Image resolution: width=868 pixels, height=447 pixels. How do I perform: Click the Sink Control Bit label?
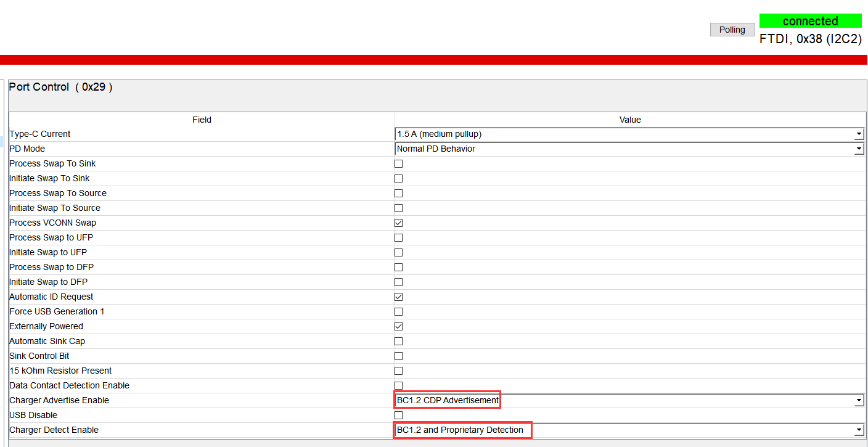(39, 356)
